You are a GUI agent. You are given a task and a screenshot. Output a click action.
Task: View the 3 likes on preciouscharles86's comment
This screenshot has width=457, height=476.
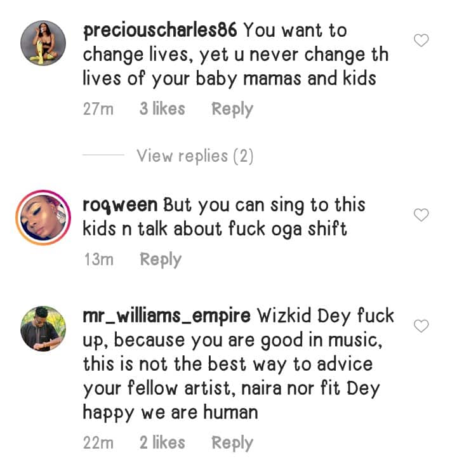(x=162, y=109)
